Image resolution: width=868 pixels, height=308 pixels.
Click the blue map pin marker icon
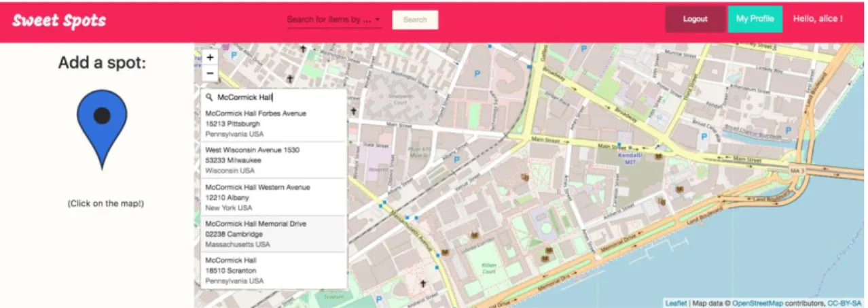[x=102, y=129]
